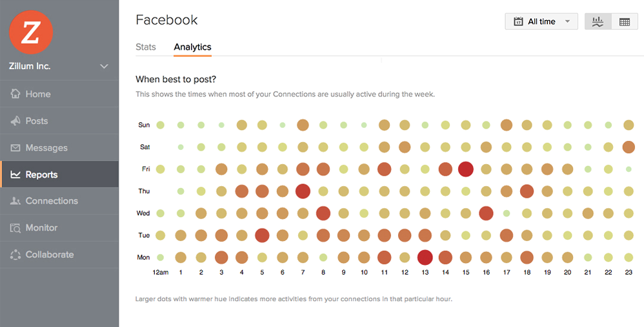Switch to chart view toggle
Image resolution: width=644 pixels, height=327 pixels.
point(598,21)
